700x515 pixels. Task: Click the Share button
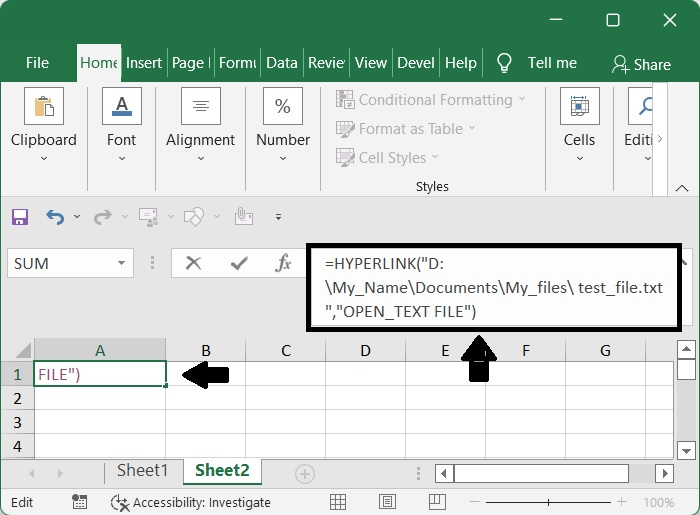pos(641,64)
